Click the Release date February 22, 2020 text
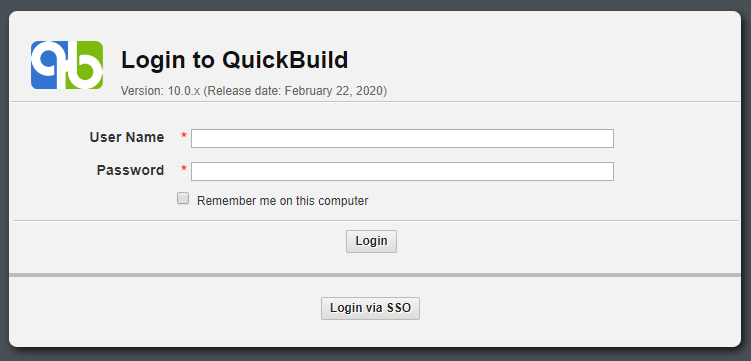The height and width of the screenshot is (361, 751). [x=295, y=91]
